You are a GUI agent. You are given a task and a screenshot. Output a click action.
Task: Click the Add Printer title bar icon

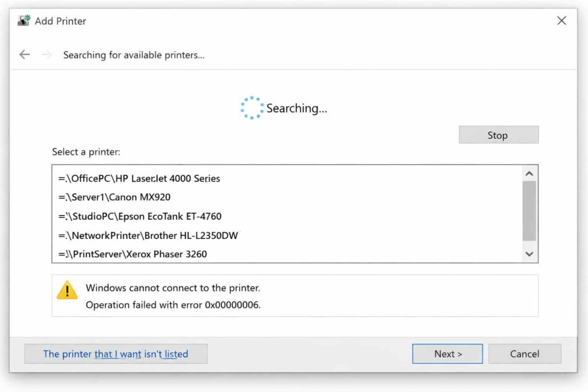tap(24, 21)
